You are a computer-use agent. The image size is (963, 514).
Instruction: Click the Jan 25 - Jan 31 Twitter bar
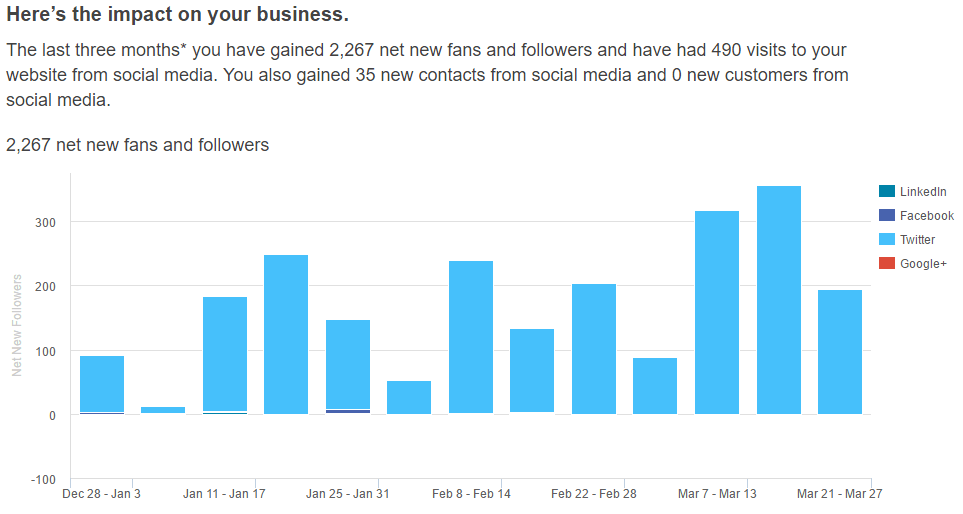[348, 364]
